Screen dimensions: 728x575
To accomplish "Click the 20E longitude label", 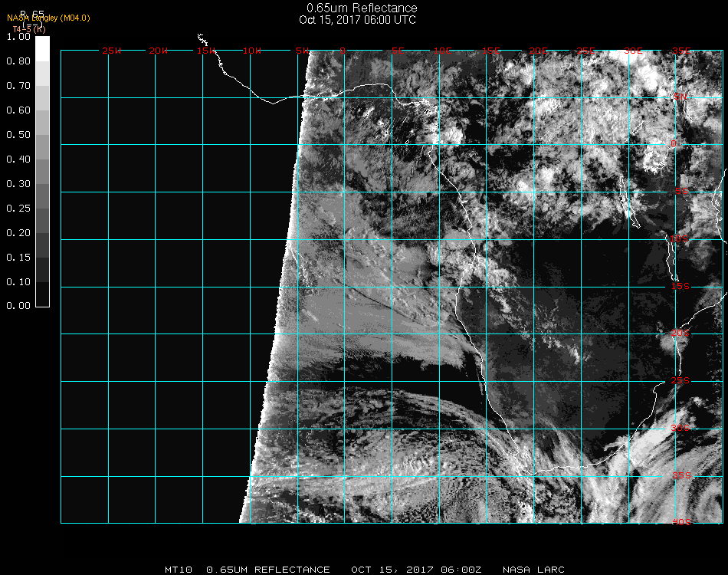I will click(539, 51).
